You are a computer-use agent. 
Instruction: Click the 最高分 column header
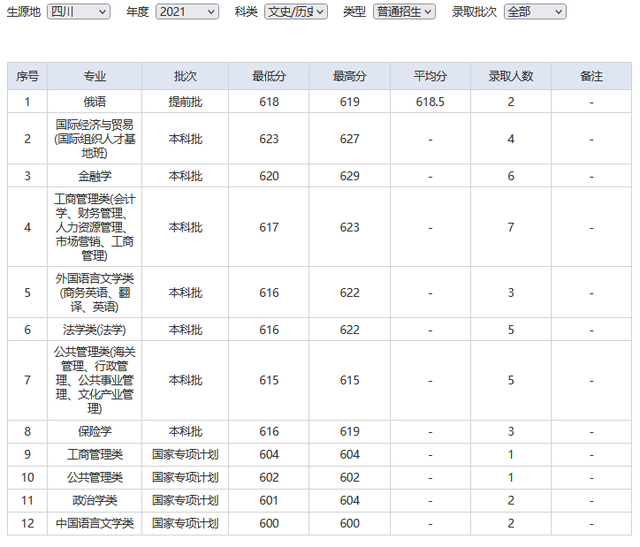(350, 76)
